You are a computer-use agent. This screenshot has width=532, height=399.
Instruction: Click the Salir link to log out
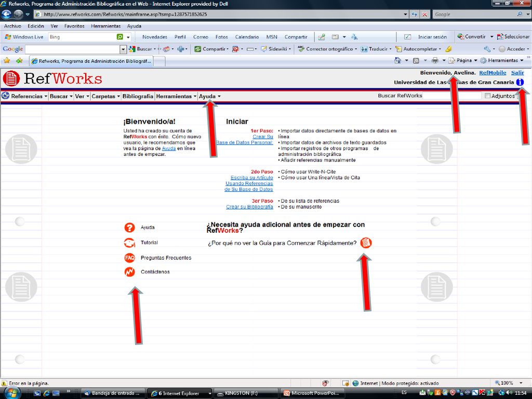(x=517, y=73)
